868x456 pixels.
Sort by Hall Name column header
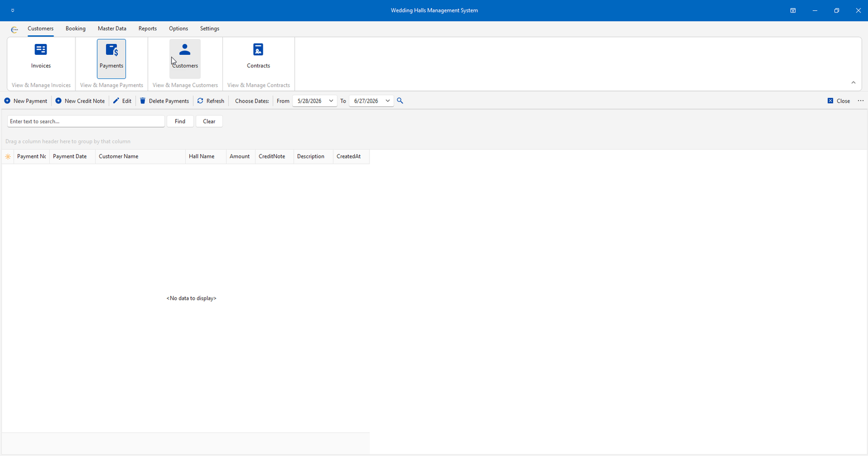206,156
